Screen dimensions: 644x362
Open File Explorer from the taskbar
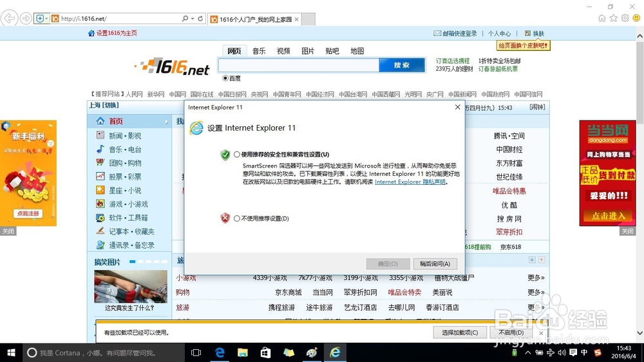pos(243,352)
